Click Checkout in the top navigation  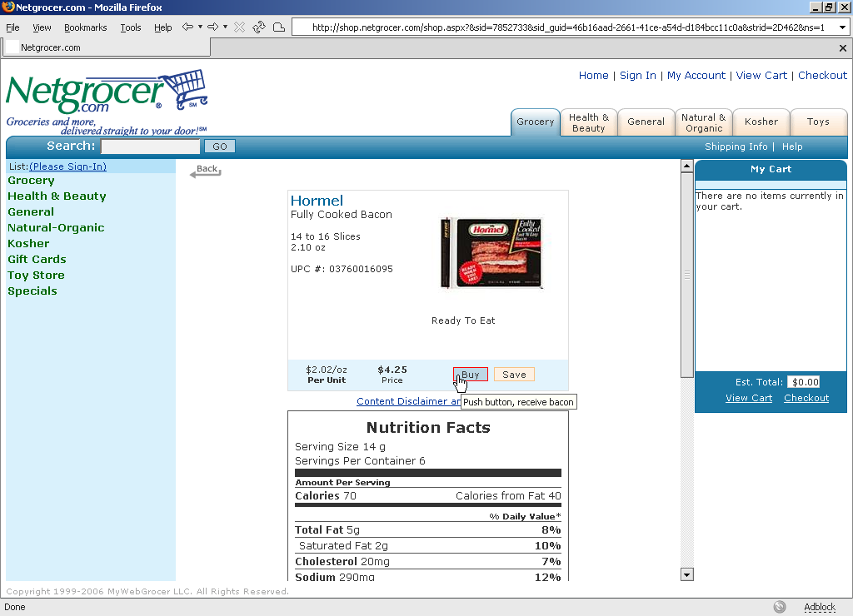[x=822, y=76]
